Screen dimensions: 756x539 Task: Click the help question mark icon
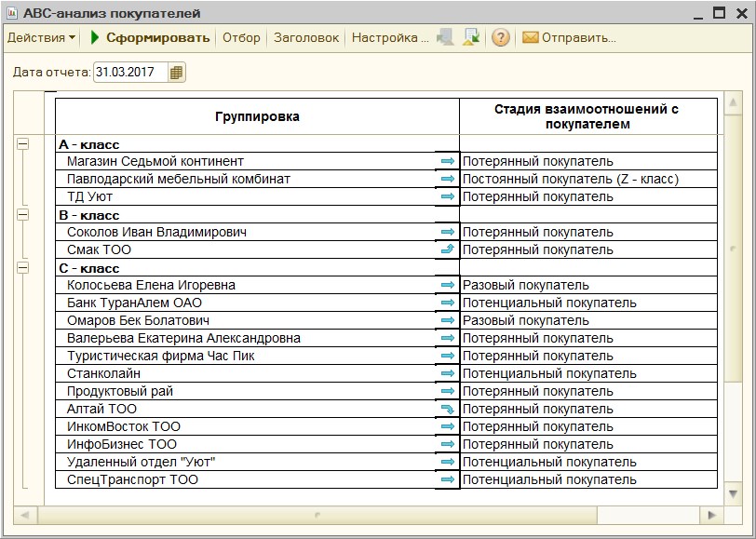click(501, 38)
